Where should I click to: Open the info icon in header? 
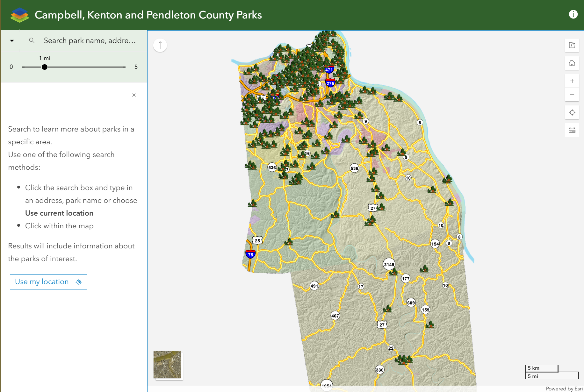pyautogui.click(x=573, y=14)
